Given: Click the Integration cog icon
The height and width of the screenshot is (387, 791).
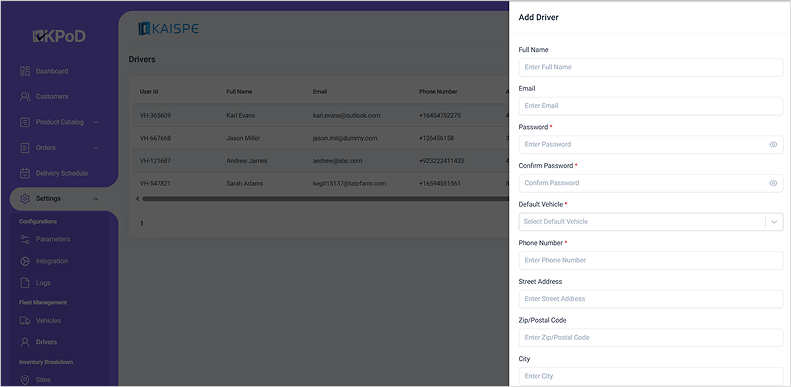Looking at the screenshot, I should [25, 261].
